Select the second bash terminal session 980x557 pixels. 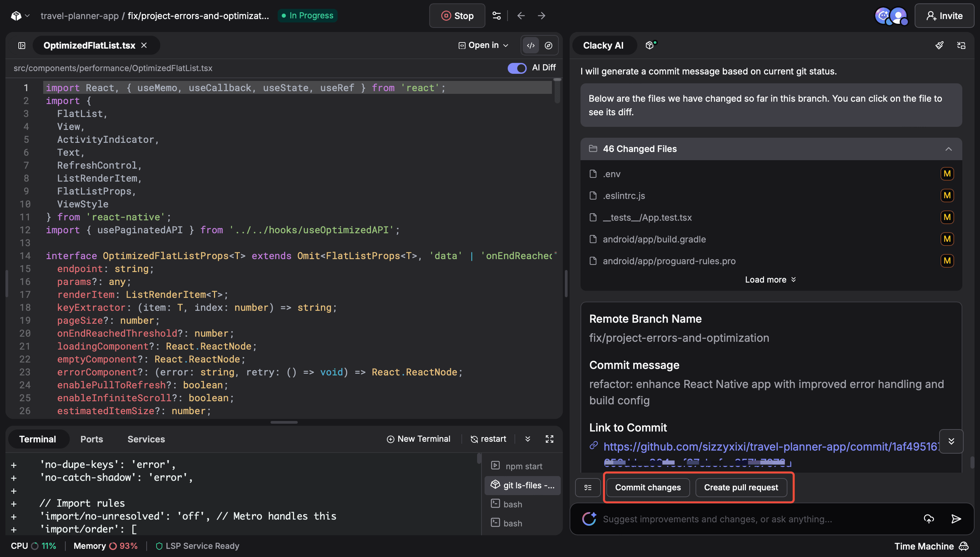522,523
